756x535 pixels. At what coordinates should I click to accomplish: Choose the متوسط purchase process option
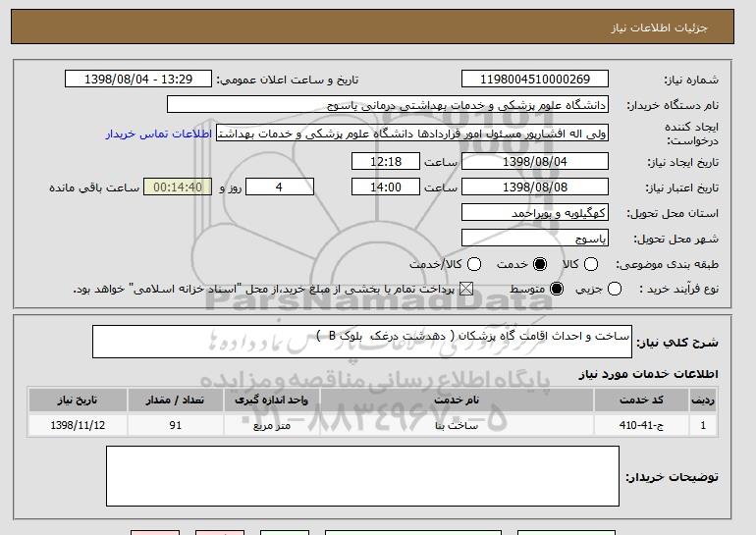[x=557, y=290]
